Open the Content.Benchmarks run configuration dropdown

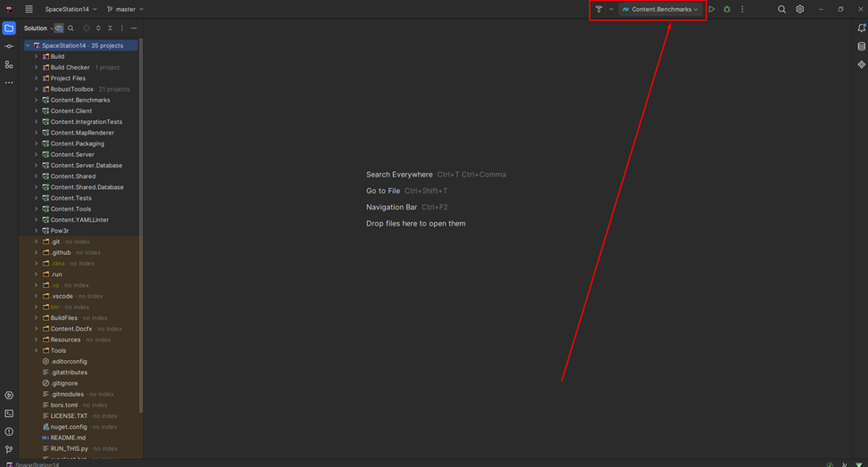click(660, 9)
